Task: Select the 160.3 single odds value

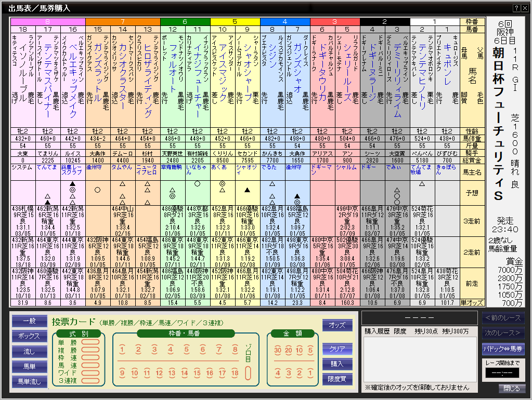Action: click(x=347, y=303)
